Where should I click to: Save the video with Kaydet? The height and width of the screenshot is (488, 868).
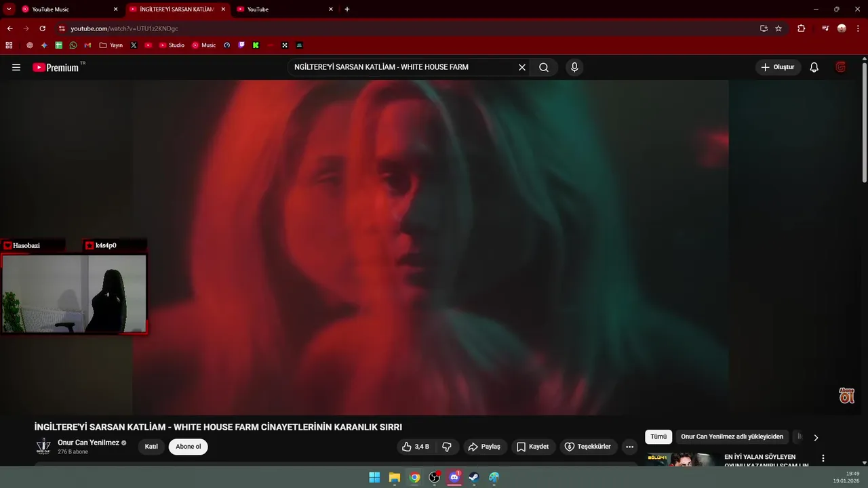click(533, 447)
